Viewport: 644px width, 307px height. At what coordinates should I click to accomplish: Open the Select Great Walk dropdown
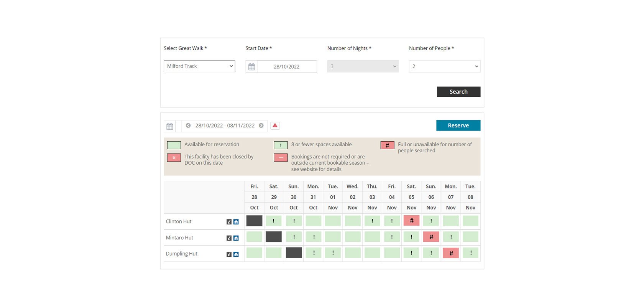click(199, 66)
